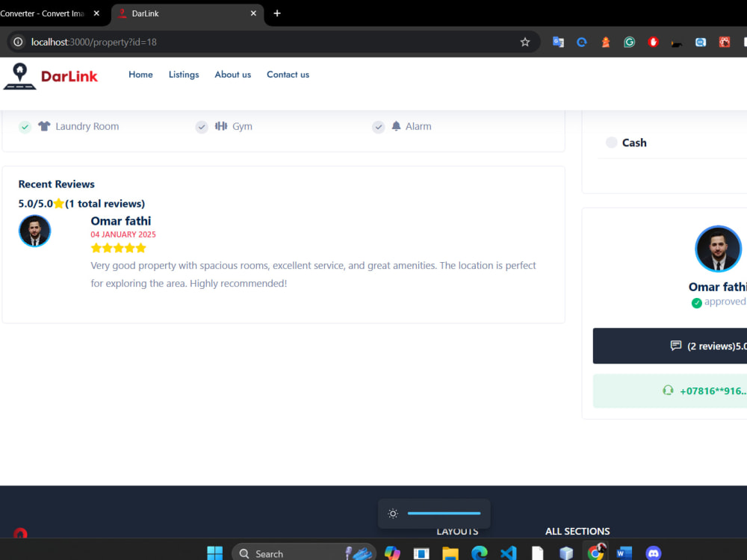
Task: Open Discord from the taskbar
Action: click(653, 553)
